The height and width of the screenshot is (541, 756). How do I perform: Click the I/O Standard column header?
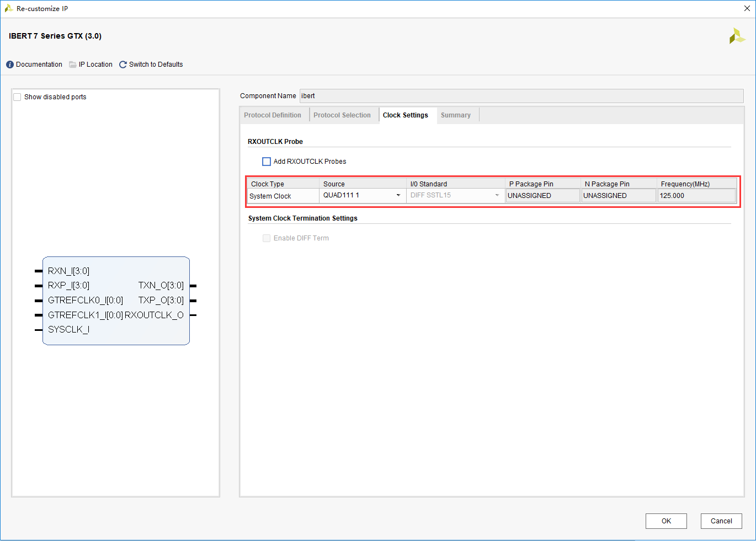pyautogui.click(x=455, y=184)
